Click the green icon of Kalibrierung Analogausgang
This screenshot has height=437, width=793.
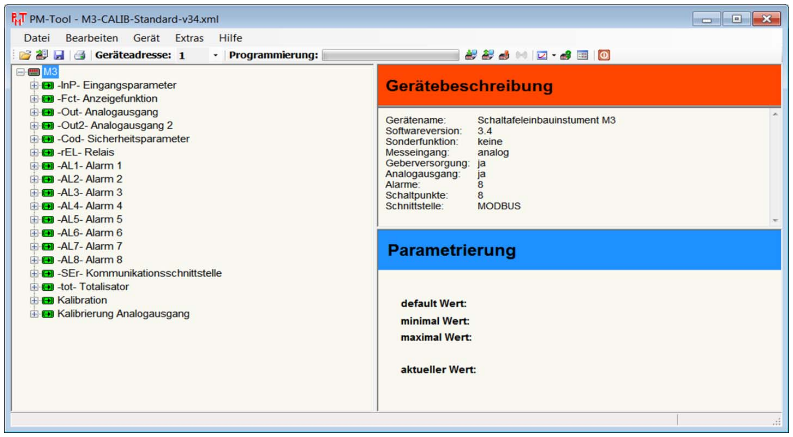point(48,314)
